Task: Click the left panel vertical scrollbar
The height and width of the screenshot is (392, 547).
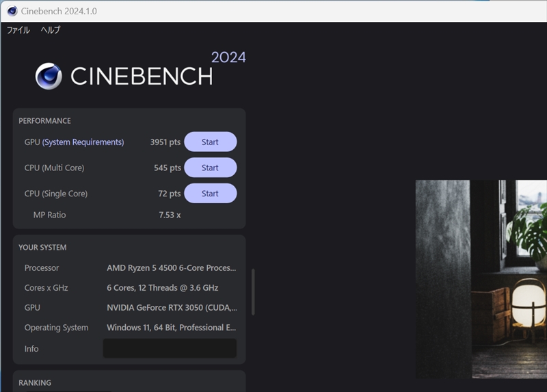Action: pyautogui.click(x=253, y=292)
